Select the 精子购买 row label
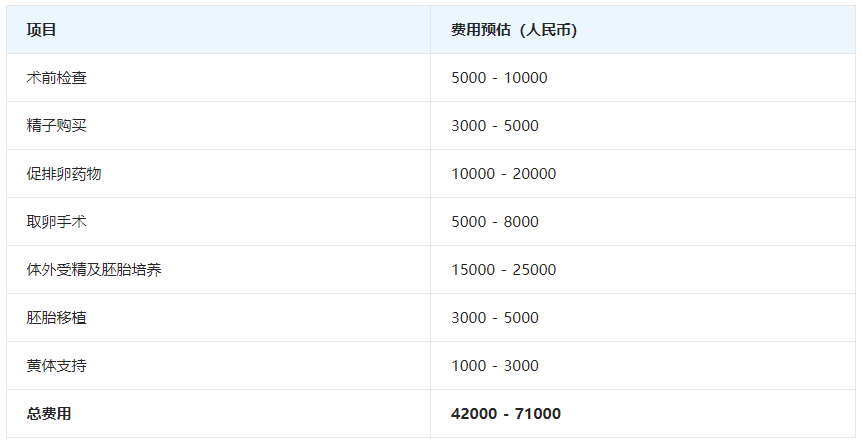Image resolution: width=862 pixels, height=445 pixels. 57,126
